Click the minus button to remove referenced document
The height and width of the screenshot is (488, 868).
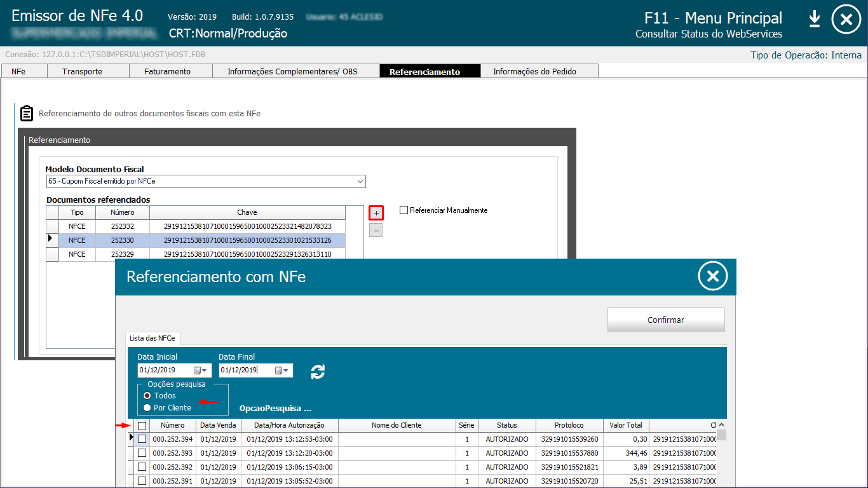[x=376, y=231]
